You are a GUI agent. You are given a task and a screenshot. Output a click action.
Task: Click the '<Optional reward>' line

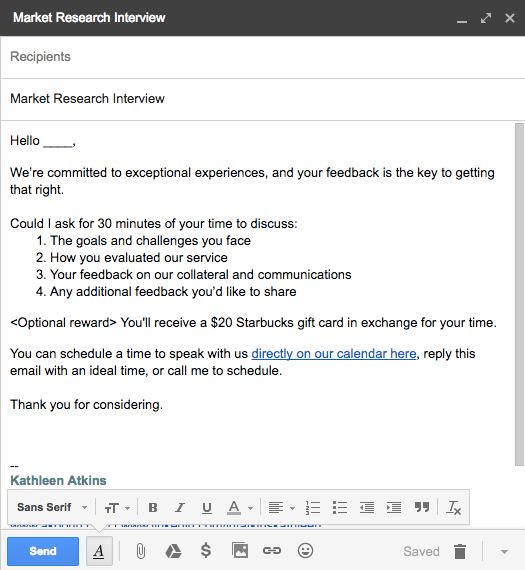(253, 323)
